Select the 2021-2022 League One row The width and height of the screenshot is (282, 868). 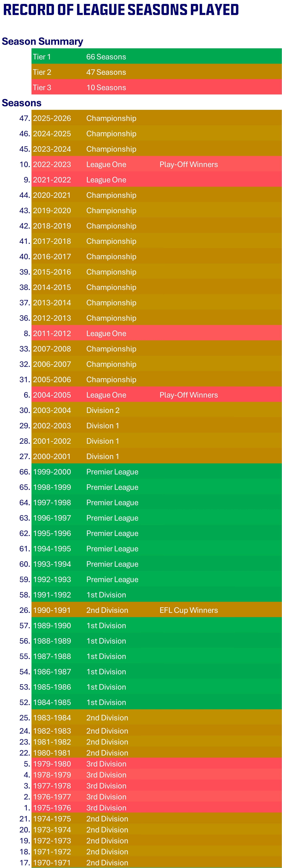point(157,180)
